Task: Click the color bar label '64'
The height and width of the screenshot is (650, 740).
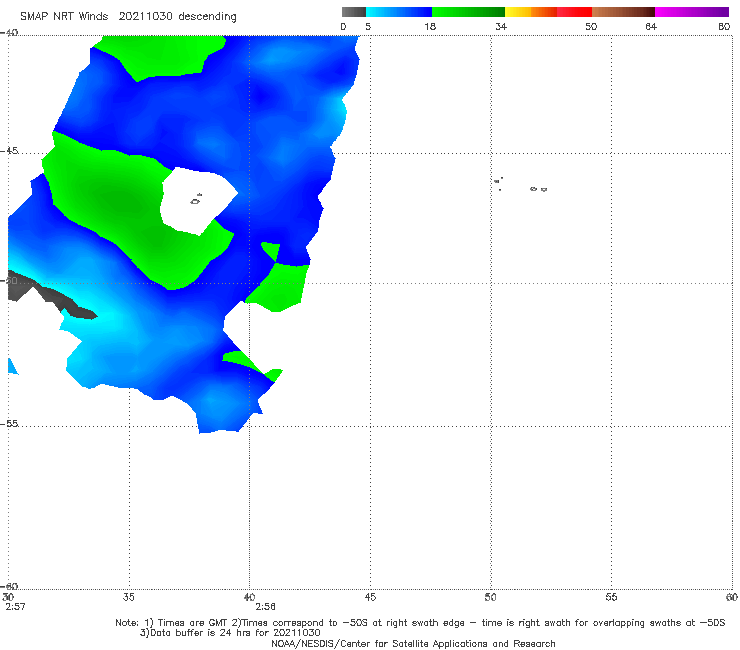Action: click(651, 26)
